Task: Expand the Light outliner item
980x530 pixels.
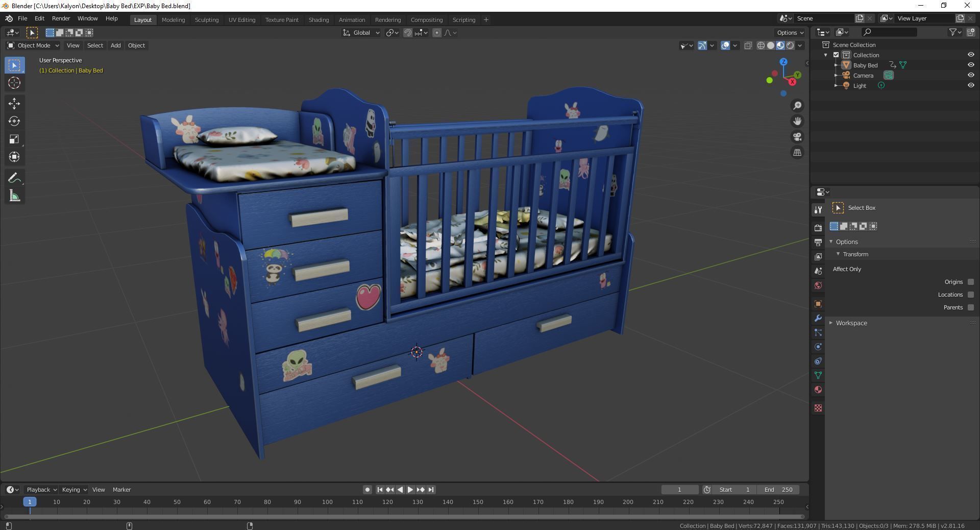Action: point(836,86)
